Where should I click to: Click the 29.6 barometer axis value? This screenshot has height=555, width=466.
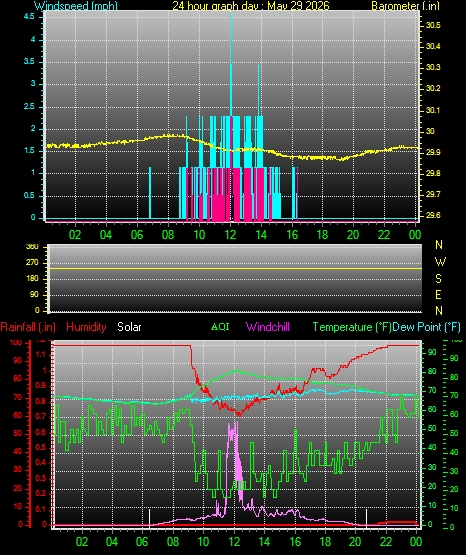click(x=433, y=215)
